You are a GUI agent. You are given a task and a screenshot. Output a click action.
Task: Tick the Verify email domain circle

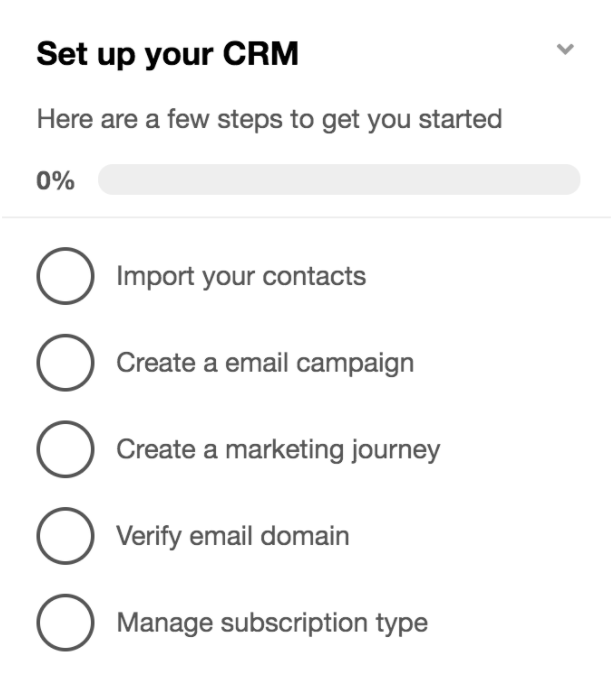(65, 537)
